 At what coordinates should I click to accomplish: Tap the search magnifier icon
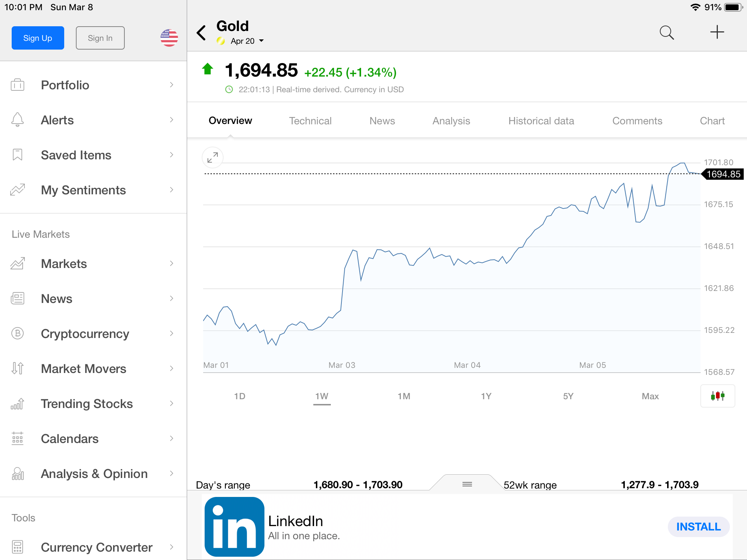tap(666, 33)
